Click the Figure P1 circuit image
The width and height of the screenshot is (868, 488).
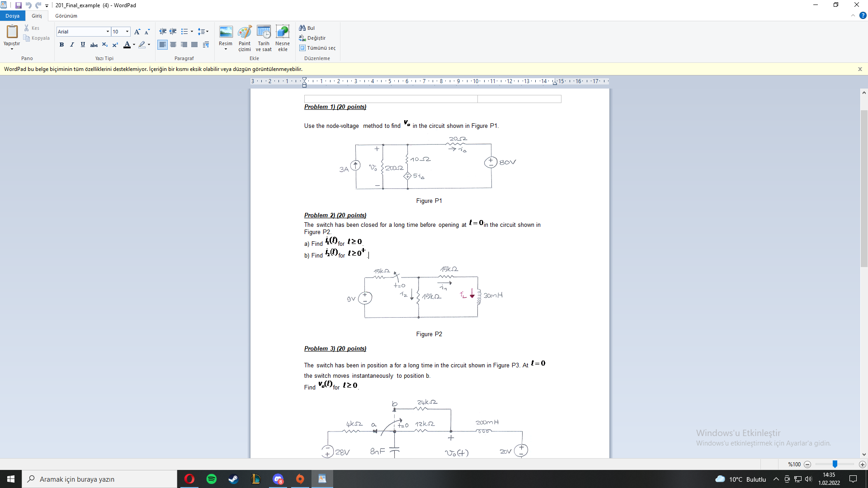(427, 164)
